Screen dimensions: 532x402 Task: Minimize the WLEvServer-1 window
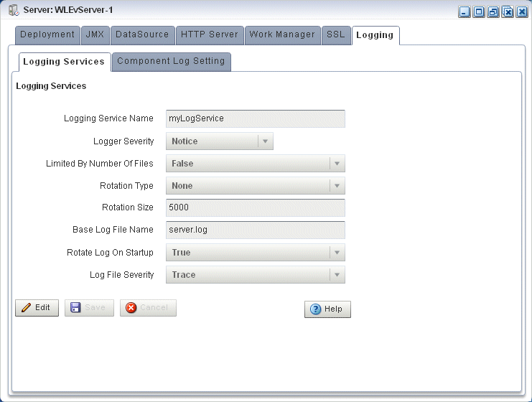(x=464, y=12)
